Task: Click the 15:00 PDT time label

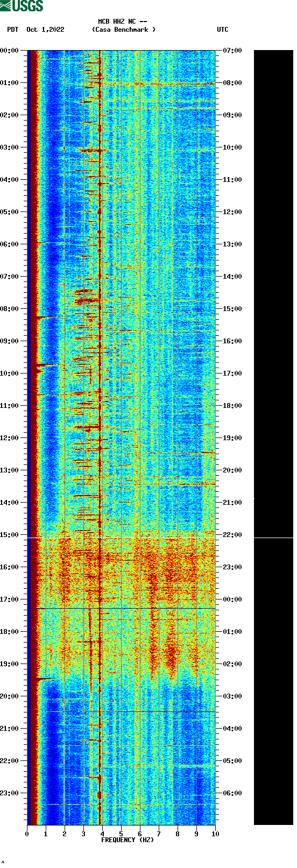Action: [10, 535]
